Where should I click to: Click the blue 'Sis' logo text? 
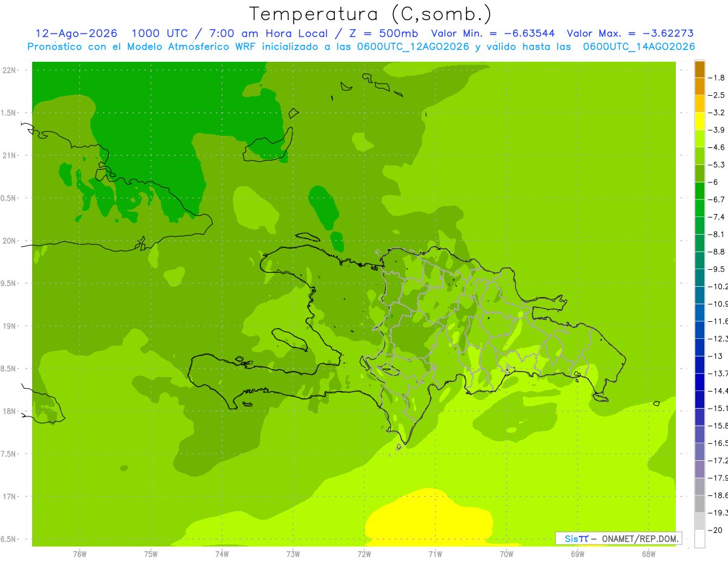(x=571, y=538)
